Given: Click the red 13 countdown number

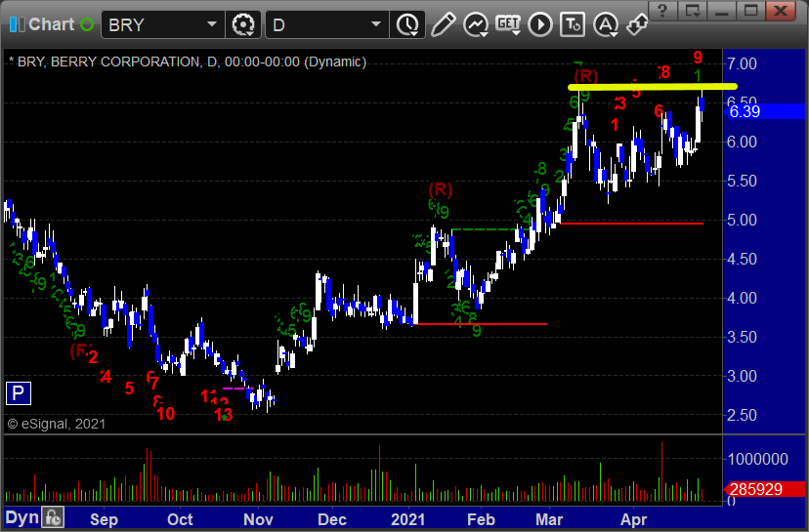Looking at the screenshot, I should [224, 415].
